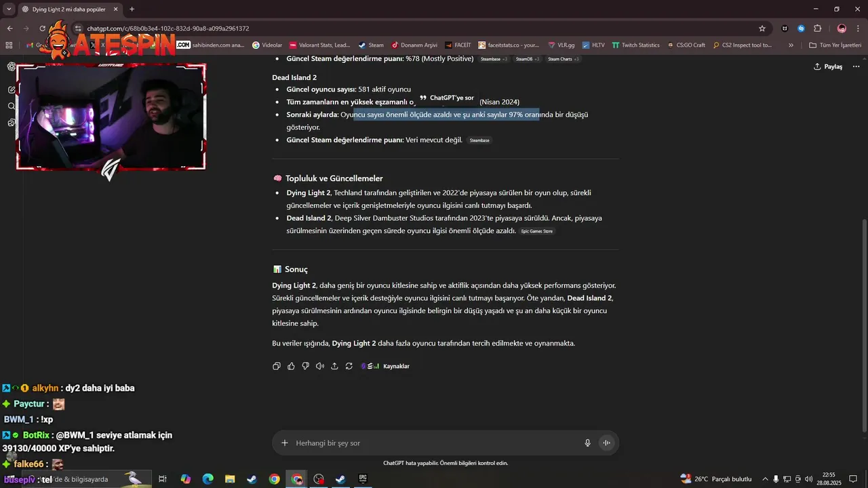Open the Twitch Statistics bookmark
Viewport: 868px width, 488px height.
click(x=635, y=45)
